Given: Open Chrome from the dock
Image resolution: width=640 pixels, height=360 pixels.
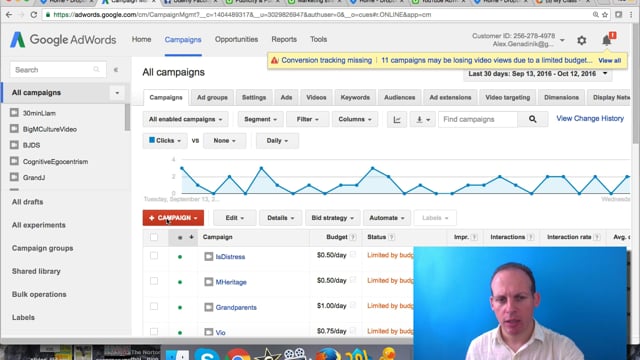Looking at the screenshot, I should [238, 355].
